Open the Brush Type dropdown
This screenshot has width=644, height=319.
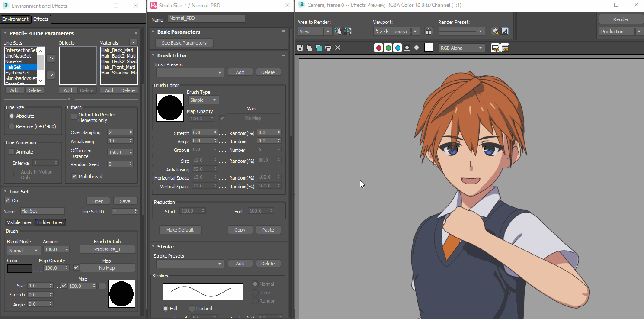pos(203,100)
